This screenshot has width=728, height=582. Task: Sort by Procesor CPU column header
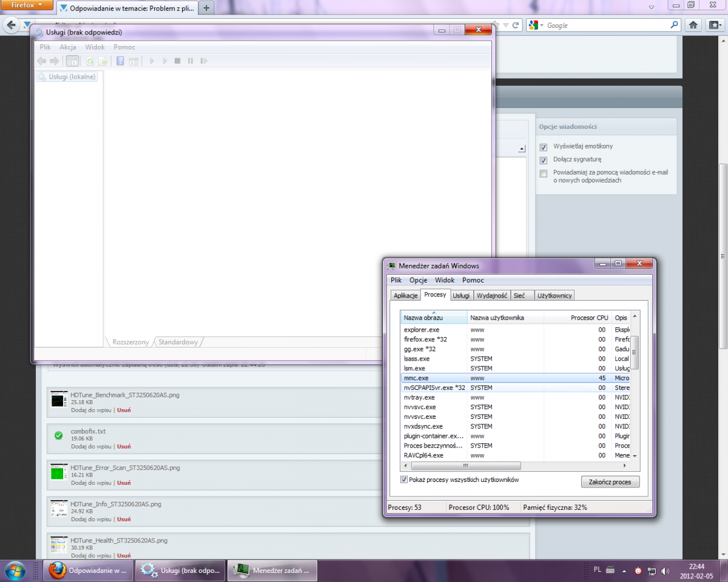(x=578, y=318)
